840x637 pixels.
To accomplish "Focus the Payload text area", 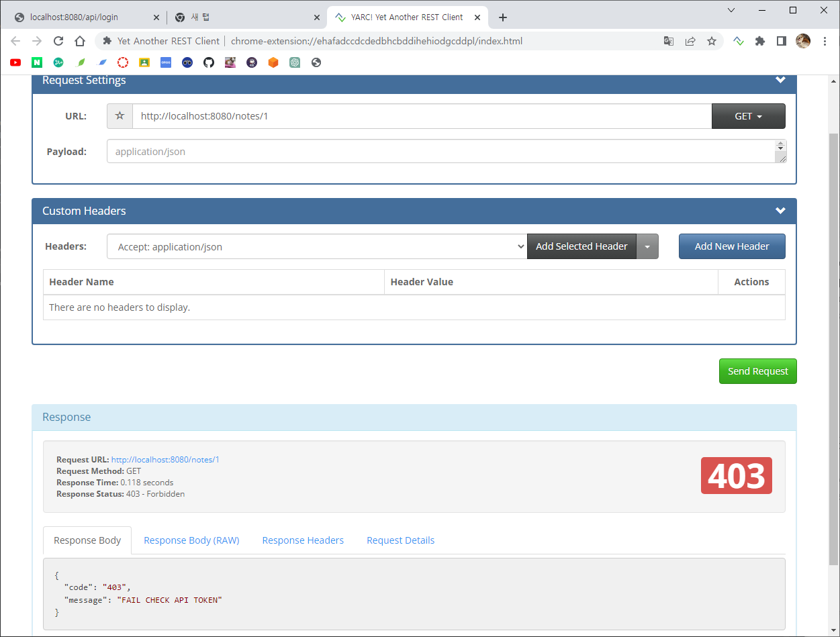I will coord(447,151).
